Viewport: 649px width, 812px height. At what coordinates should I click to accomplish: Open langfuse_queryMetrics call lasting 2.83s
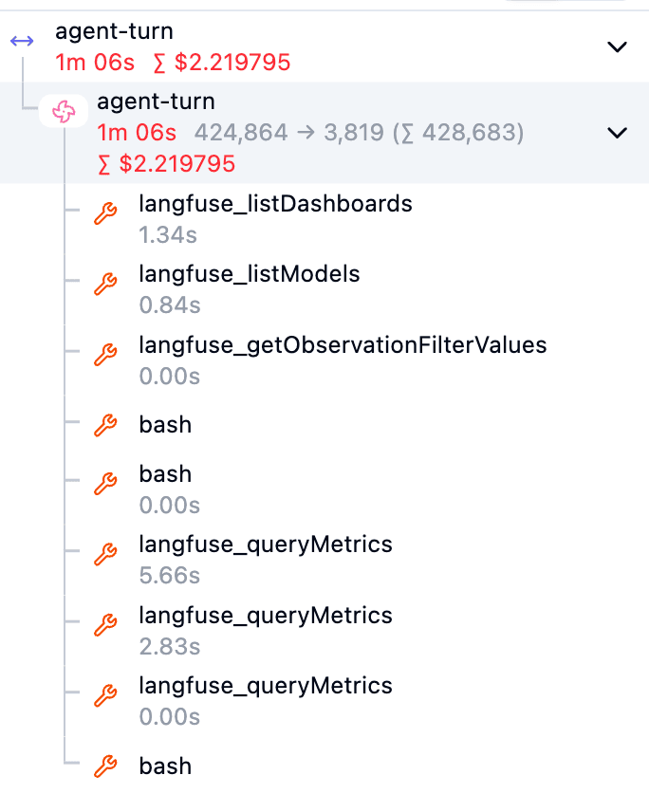pyautogui.click(x=266, y=616)
